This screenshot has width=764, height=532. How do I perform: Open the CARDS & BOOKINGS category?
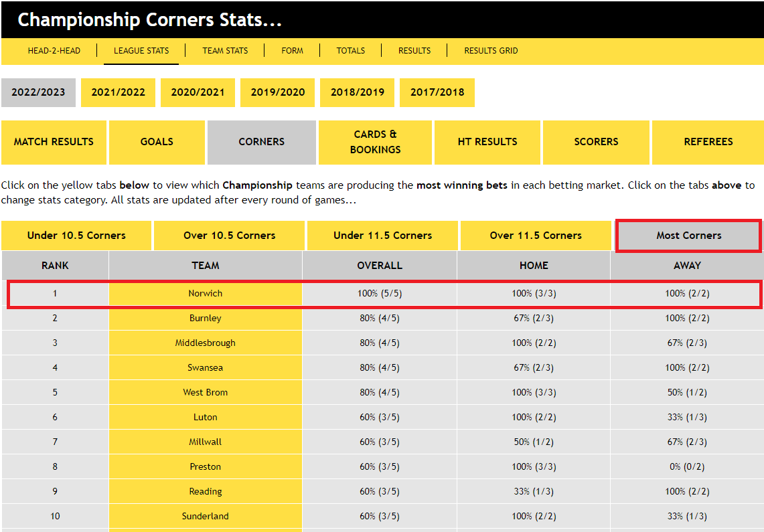[375, 142]
